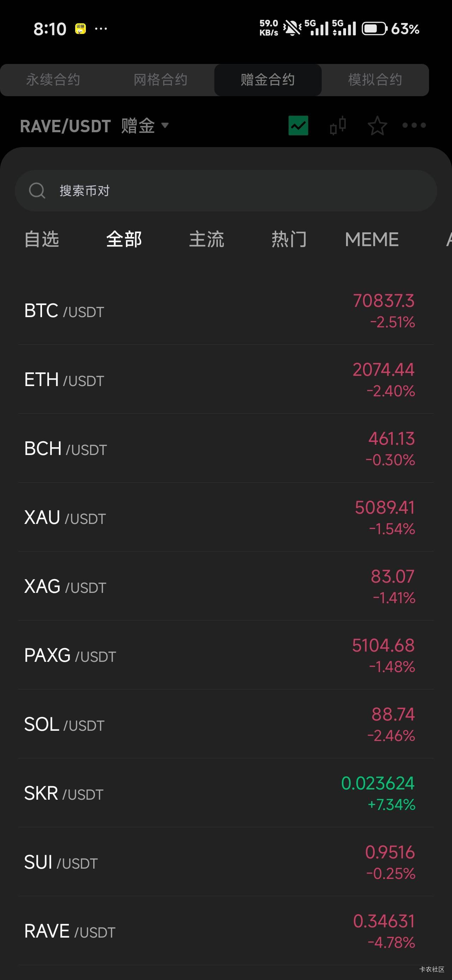Switch to 网格合约 tab

click(160, 80)
